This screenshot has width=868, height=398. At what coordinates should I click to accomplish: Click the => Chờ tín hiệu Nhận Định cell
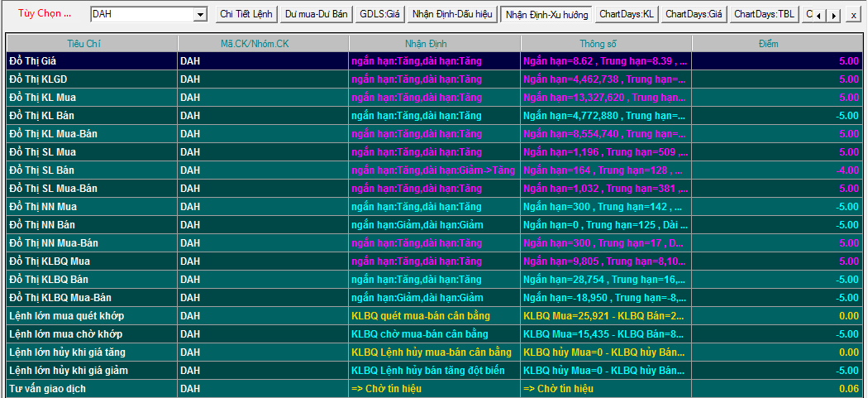(435, 389)
